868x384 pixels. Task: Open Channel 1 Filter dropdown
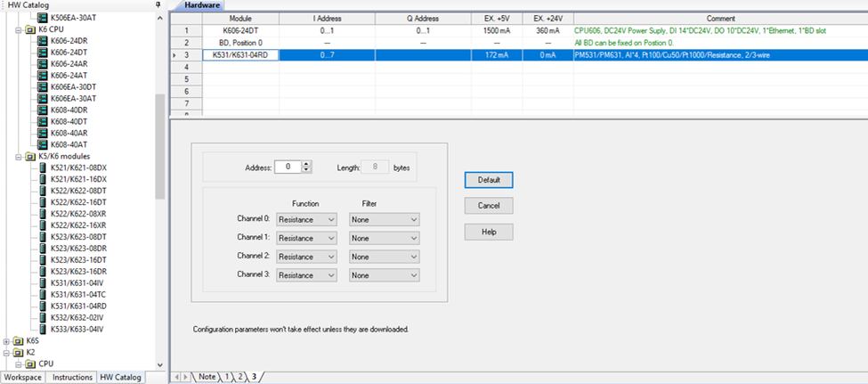[385, 238]
